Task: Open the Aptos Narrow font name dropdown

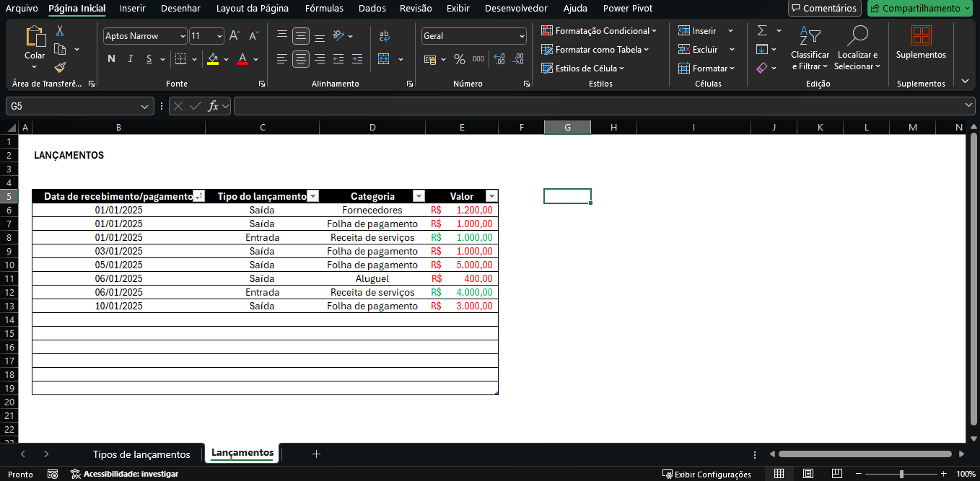Action: coord(183,36)
